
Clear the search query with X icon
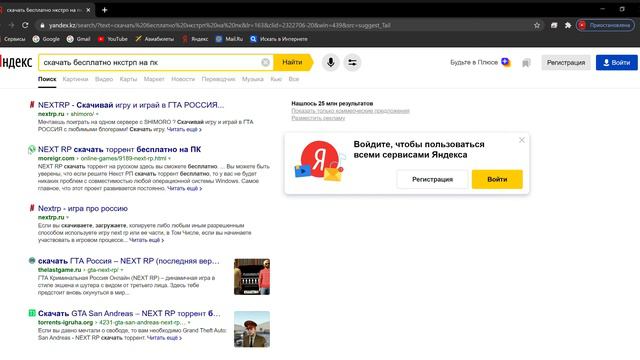pyautogui.click(x=265, y=62)
